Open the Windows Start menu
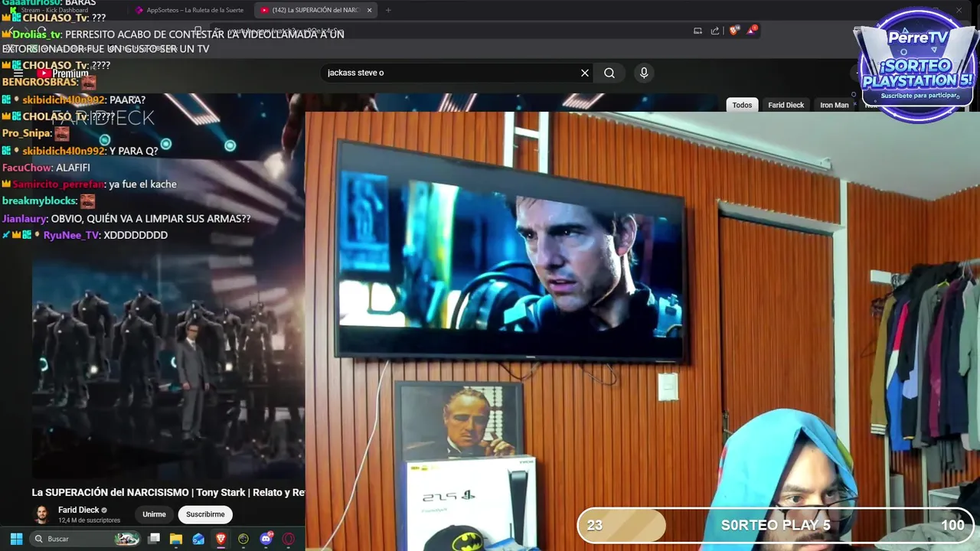Viewport: 980px width, 551px height. point(16,539)
